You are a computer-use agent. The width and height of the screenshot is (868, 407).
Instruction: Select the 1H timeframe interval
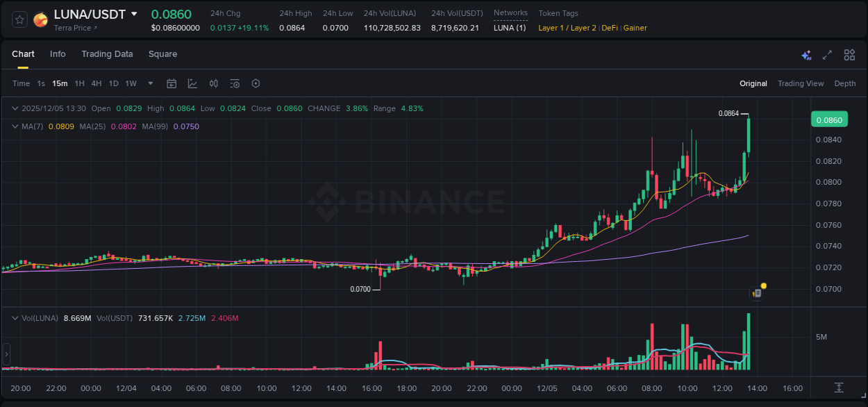78,83
